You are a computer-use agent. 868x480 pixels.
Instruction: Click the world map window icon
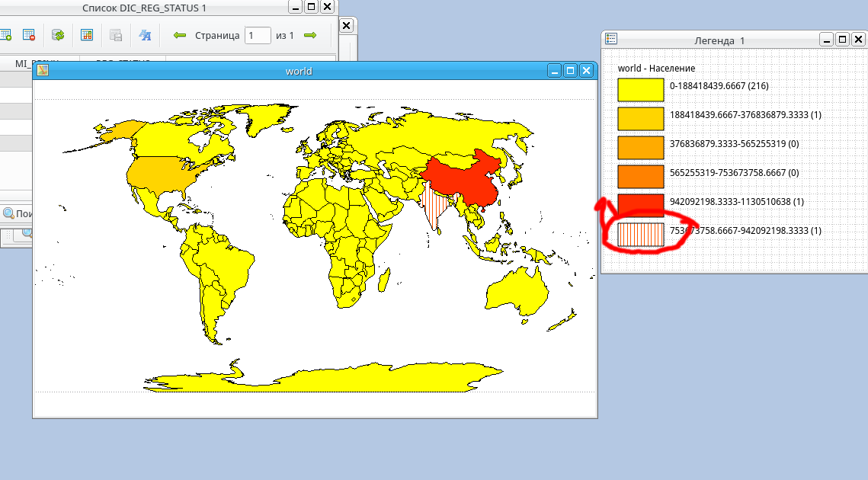(43, 71)
